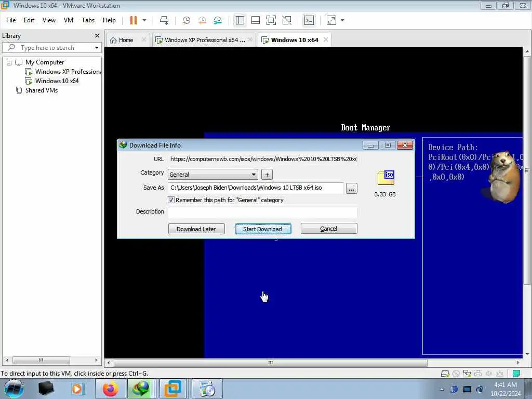The width and height of the screenshot is (532, 399).
Task: Click the URL field in download dialog
Action: coord(262,159)
